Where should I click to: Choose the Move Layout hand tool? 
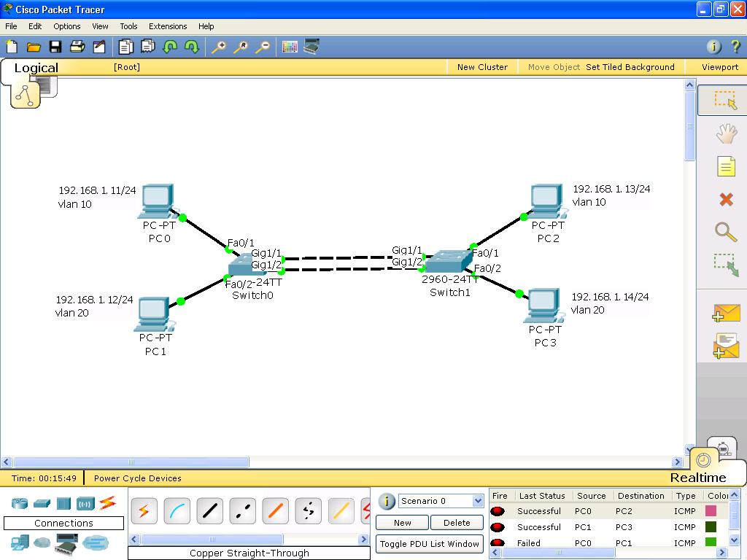click(726, 134)
